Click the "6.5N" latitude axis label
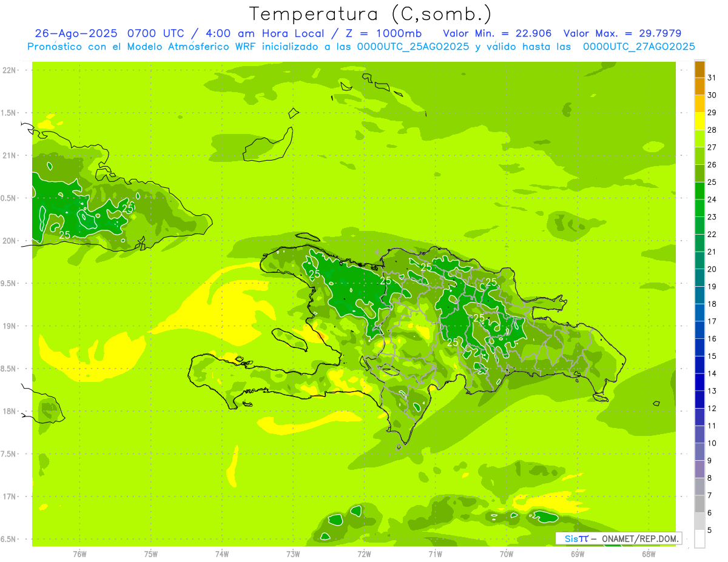728x562 pixels. tap(8, 539)
